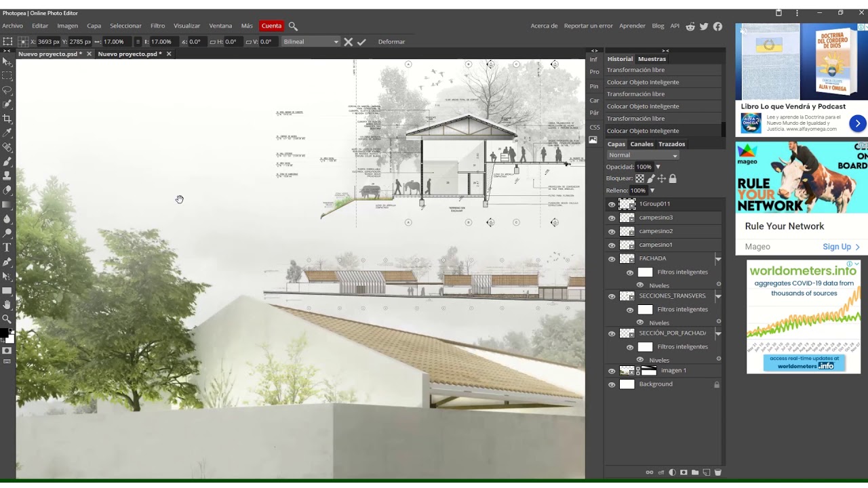Open the Acerca de link
The height and width of the screenshot is (488, 868).
(x=544, y=26)
